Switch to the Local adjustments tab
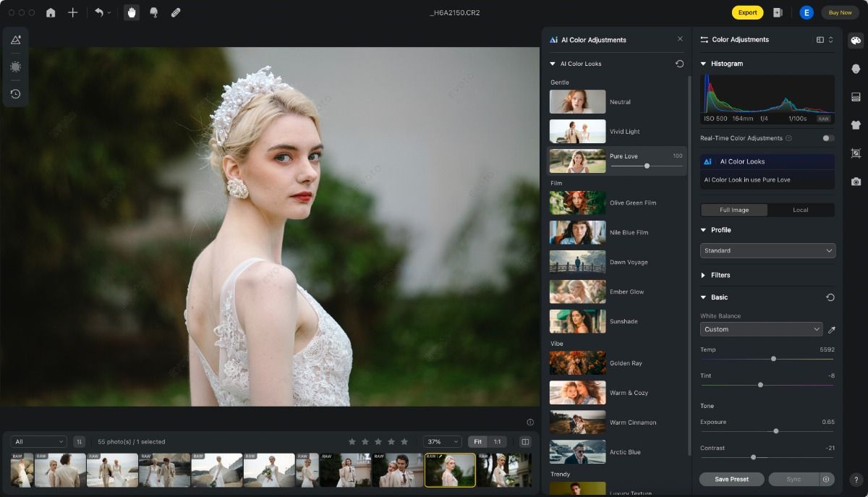868x497 pixels. point(801,210)
